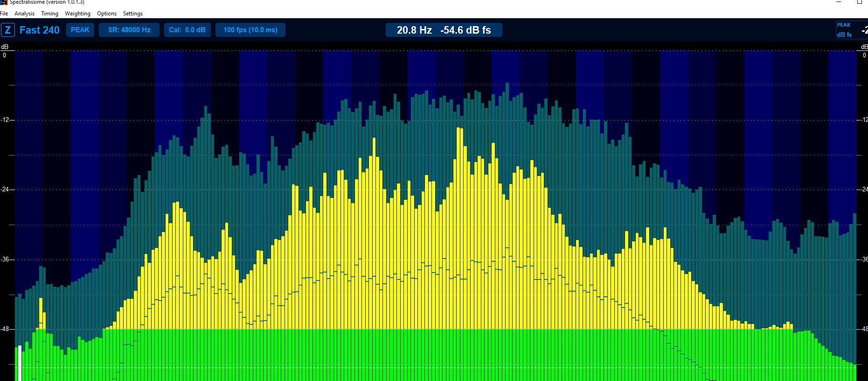Toggle the PEAK mode button

tap(80, 30)
